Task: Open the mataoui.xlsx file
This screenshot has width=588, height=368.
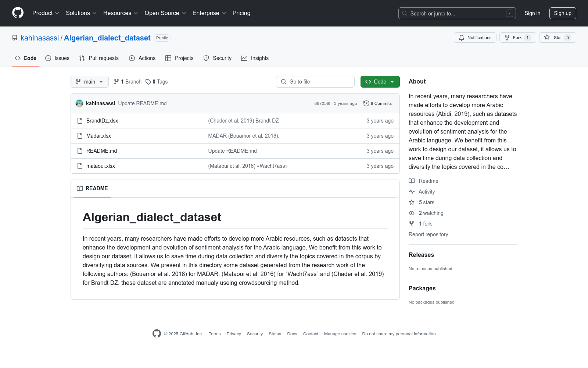Action: 101,166
